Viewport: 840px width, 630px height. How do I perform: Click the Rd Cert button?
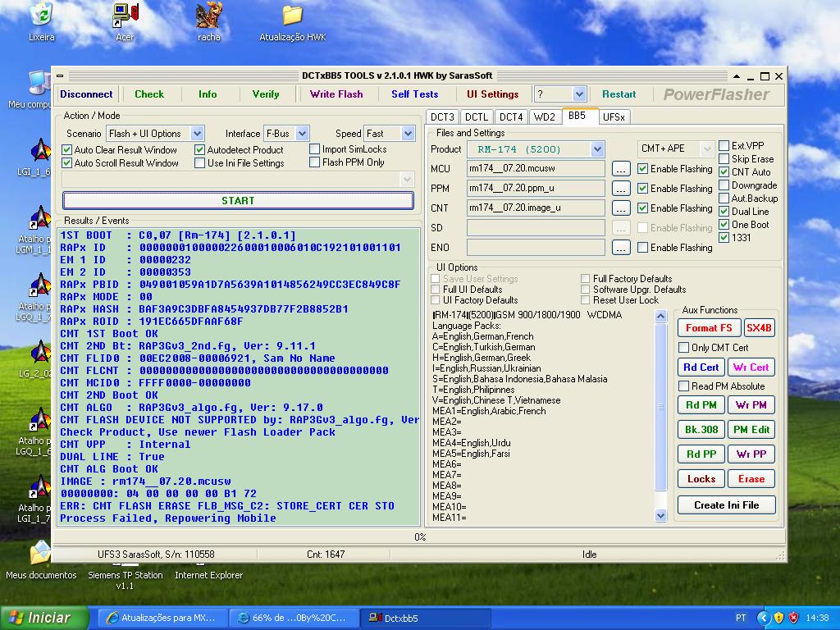click(701, 367)
